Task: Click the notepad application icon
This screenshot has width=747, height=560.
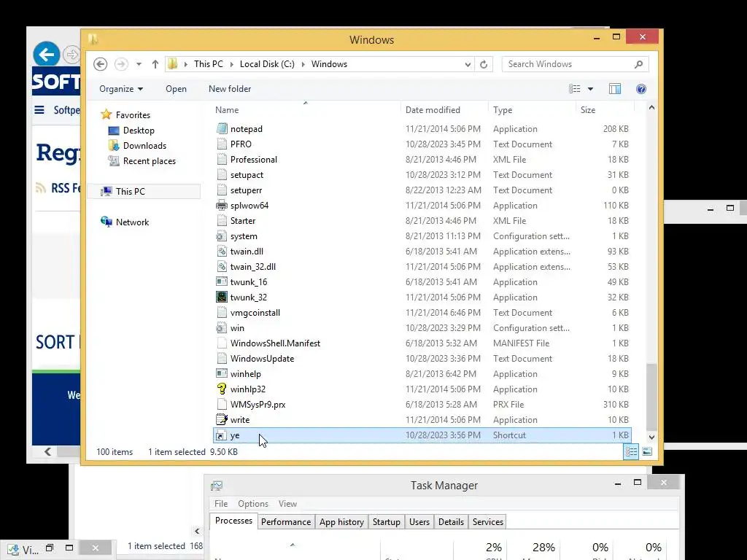Action: pos(222,128)
